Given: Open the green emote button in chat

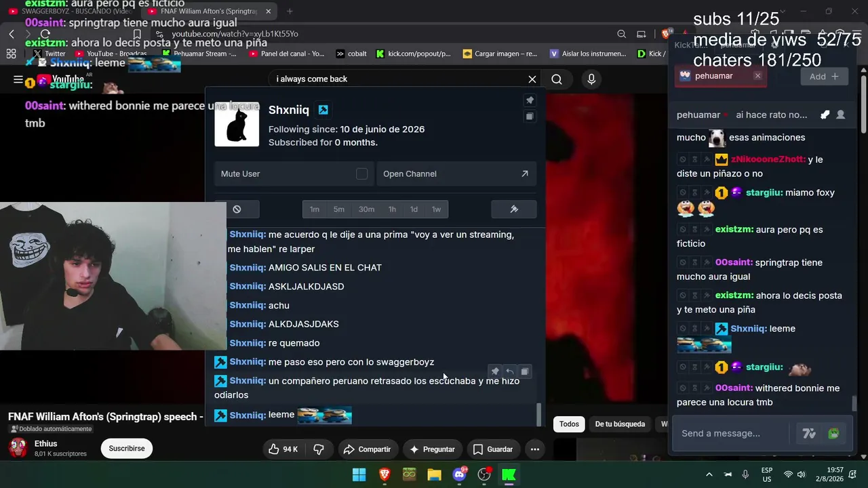Looking at the screenshot, I should [833, 434].
